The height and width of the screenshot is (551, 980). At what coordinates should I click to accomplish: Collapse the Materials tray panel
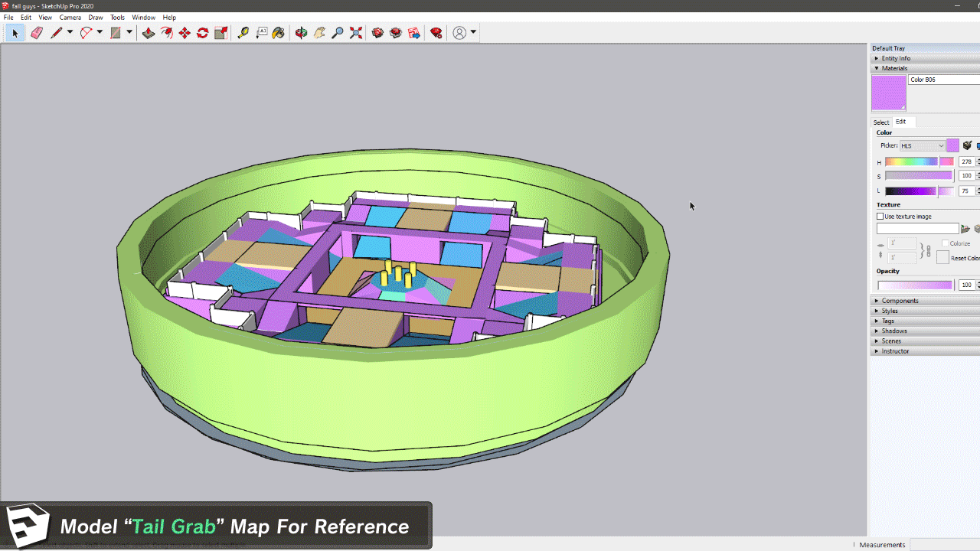(893, 68)
